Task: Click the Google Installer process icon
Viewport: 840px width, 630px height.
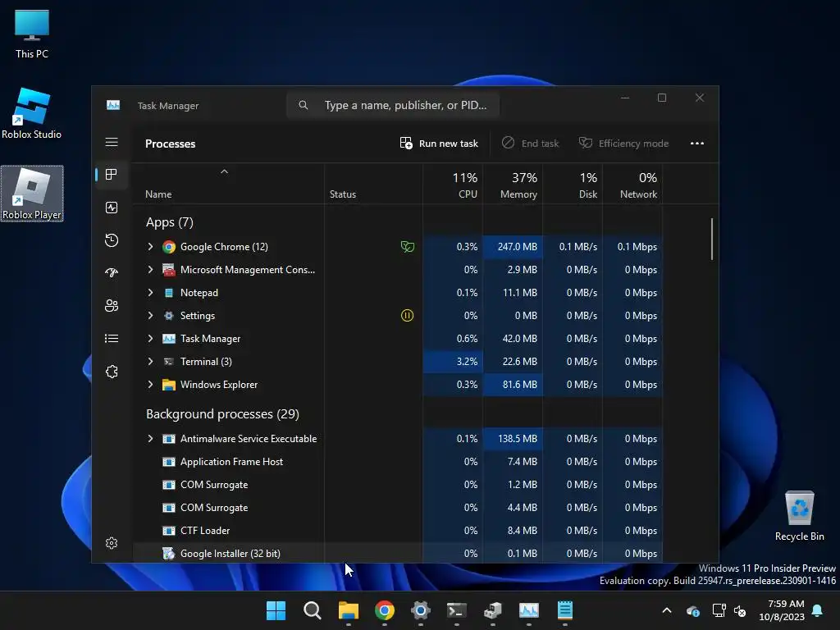Action: coord(169,554)
